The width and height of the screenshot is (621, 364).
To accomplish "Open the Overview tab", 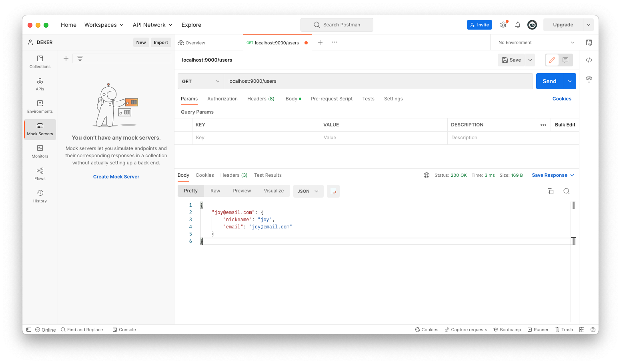I will 192,43.
